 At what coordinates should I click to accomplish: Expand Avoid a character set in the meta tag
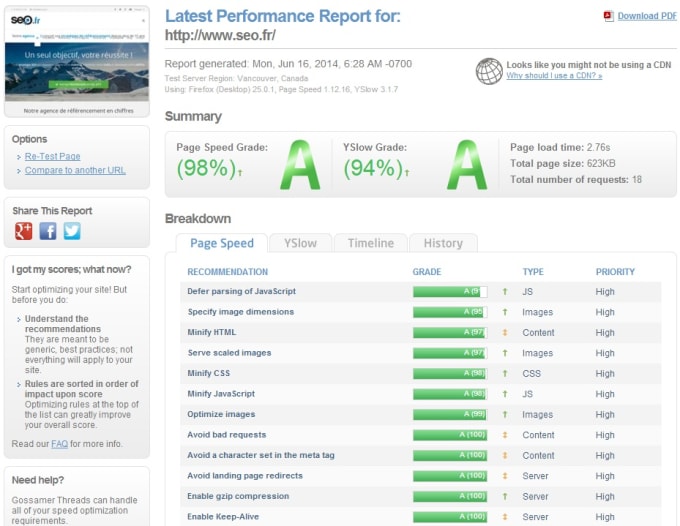click(261, 455)
